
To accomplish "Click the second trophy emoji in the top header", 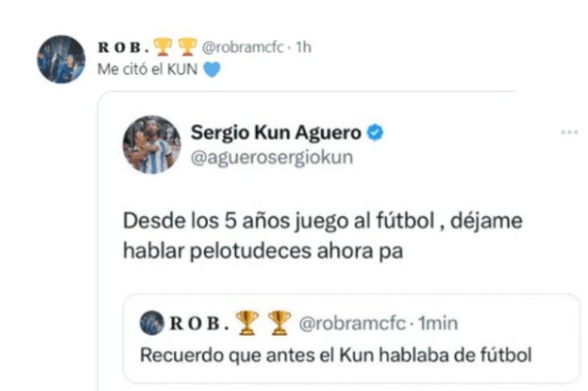I will point(188,47).
